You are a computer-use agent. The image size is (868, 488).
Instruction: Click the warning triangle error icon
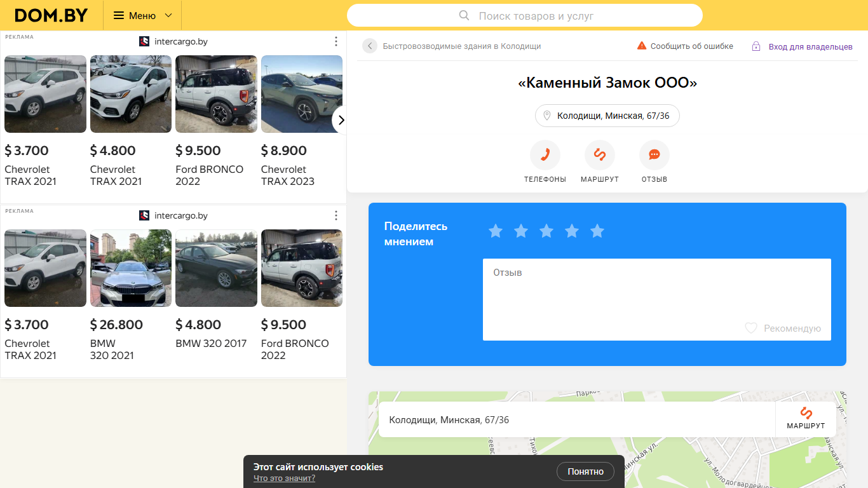tap(642, 46)
